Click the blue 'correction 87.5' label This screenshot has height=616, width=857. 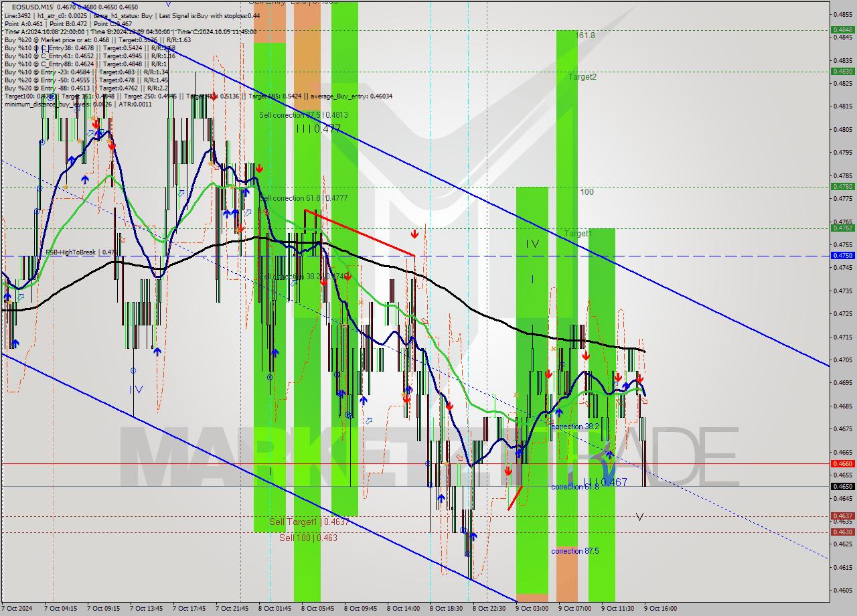click(575, 551)
